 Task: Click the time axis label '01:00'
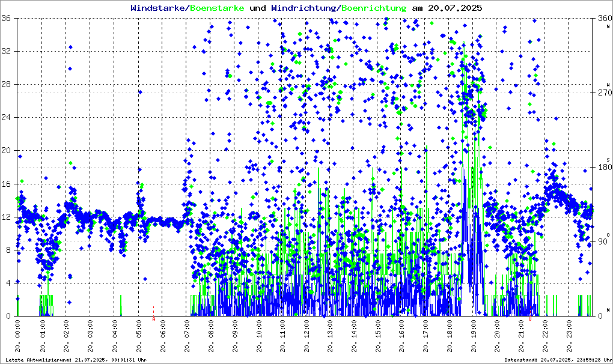(42, 330)
